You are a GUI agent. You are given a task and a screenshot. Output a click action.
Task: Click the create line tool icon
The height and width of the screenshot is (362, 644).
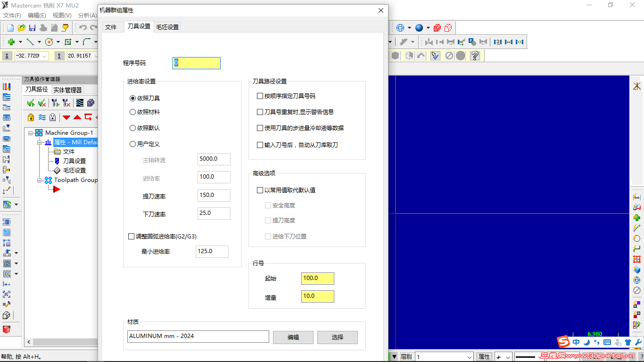[x=30, y=42]
